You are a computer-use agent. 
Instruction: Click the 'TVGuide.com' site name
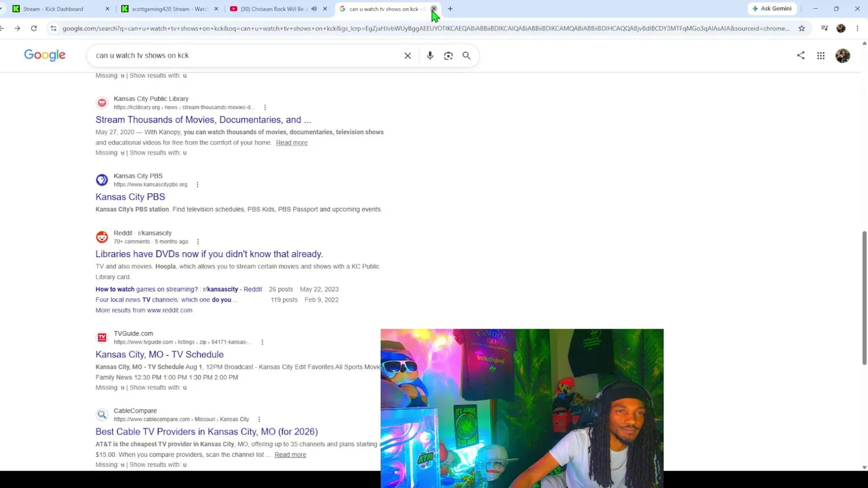134,333
